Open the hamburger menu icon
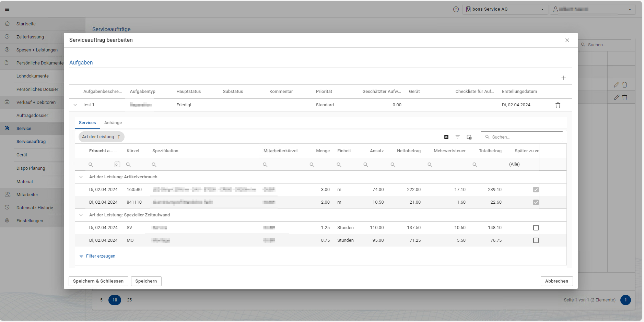 pos(7,9)
